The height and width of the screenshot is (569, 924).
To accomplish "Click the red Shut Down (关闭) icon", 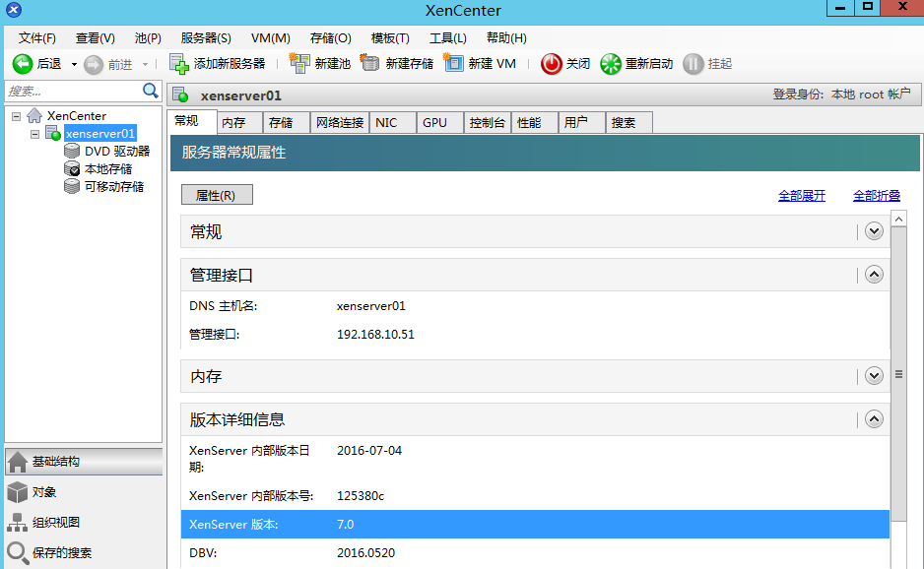I will coord(552,64).
